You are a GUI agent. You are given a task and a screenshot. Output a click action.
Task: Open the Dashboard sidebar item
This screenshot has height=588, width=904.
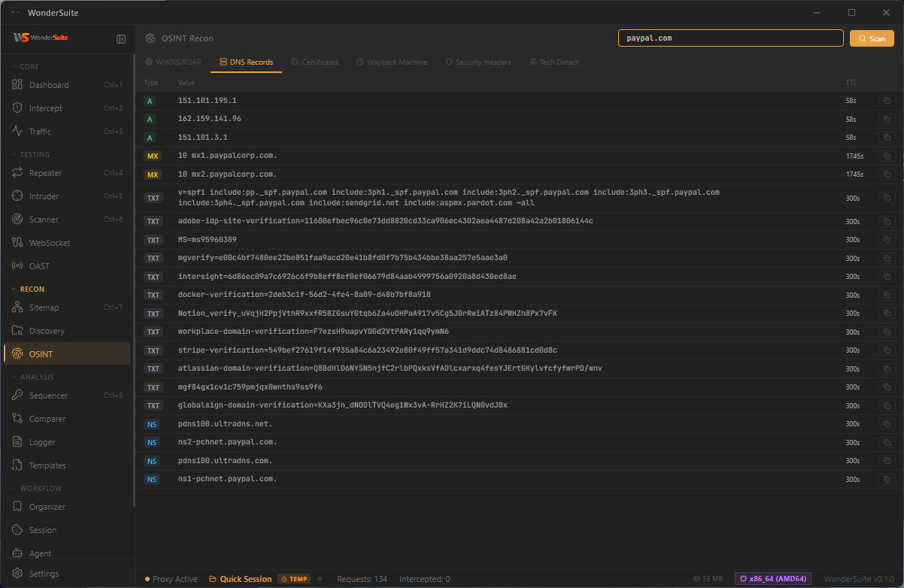[x=66, y=85]
